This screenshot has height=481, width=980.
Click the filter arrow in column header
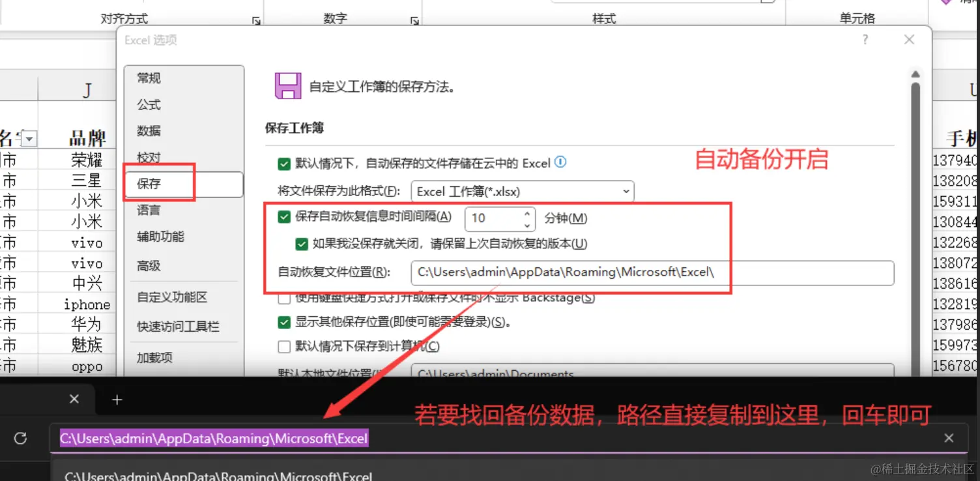click(x=29, y=139)
